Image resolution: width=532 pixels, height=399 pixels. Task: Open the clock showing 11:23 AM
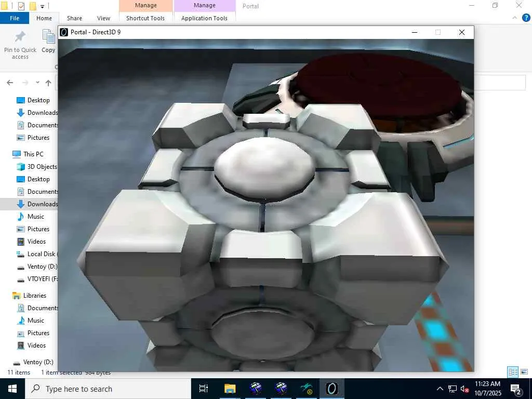(487, 389)
